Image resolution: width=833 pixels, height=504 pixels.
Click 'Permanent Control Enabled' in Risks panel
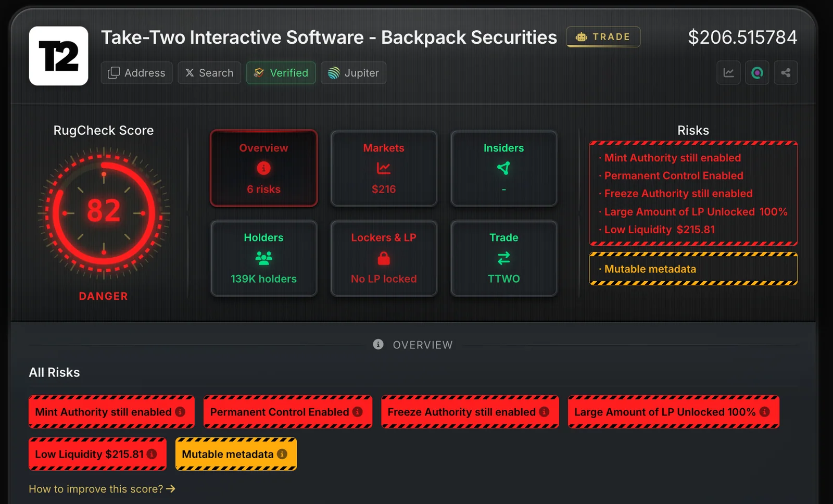[x=674, y=175]
